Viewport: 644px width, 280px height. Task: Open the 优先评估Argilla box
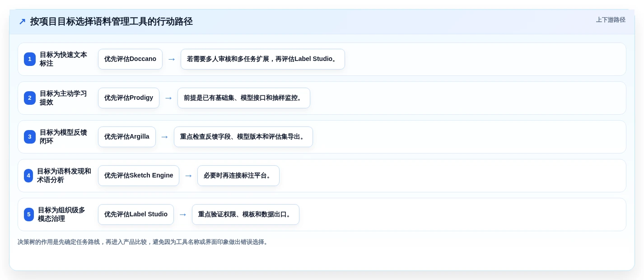click(x=127, y=137)
